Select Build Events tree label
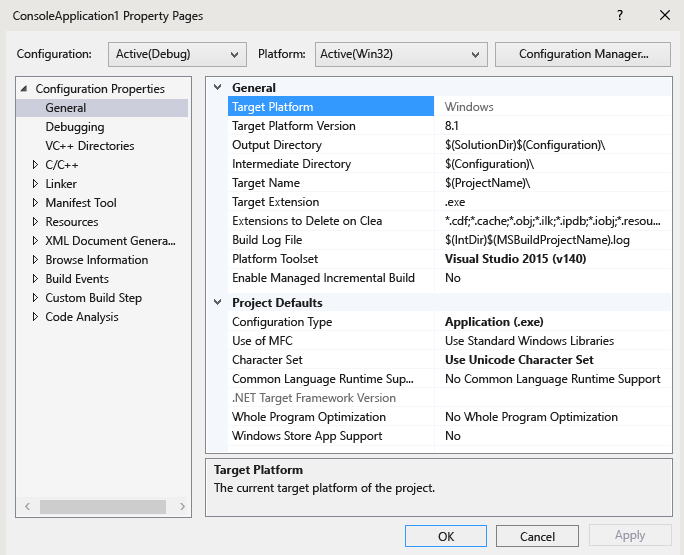This screenshot has height=555, width=684. (77, 279)
